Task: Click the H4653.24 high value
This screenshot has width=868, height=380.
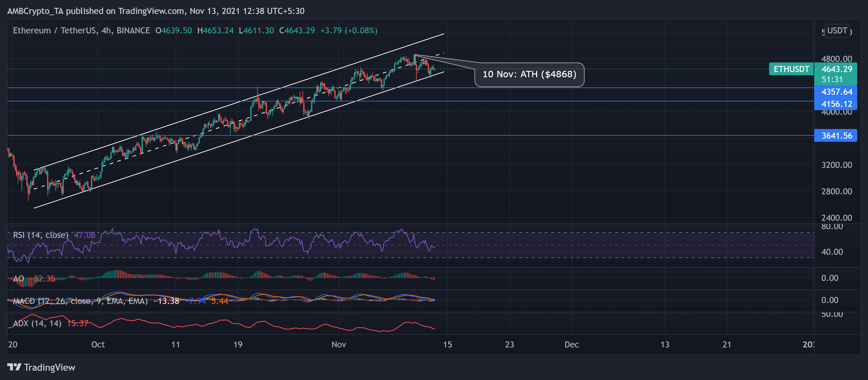Action: click(215, 31)
